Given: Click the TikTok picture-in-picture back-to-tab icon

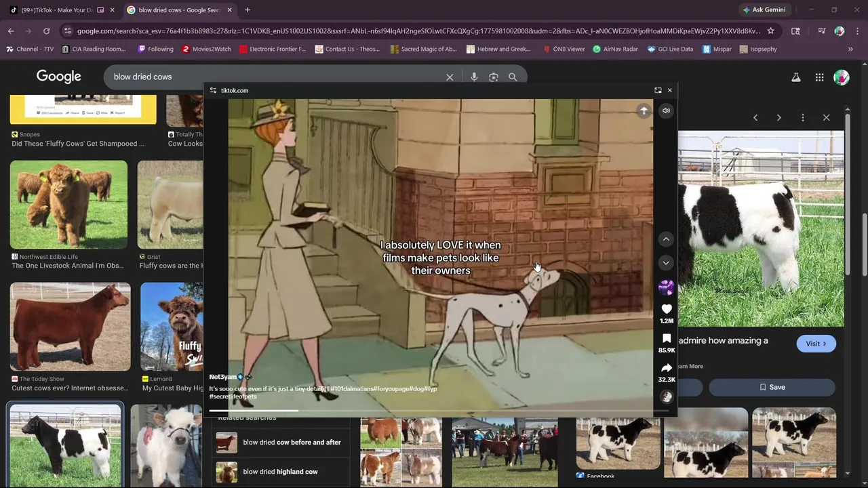Looking at the screenshot, I should [658, 90].
